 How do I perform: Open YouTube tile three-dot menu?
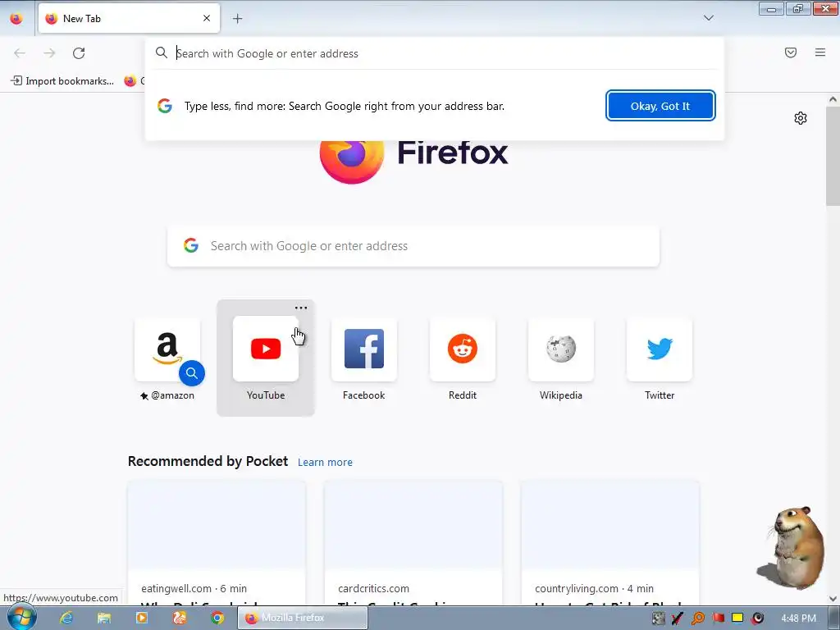click(301, 308)
